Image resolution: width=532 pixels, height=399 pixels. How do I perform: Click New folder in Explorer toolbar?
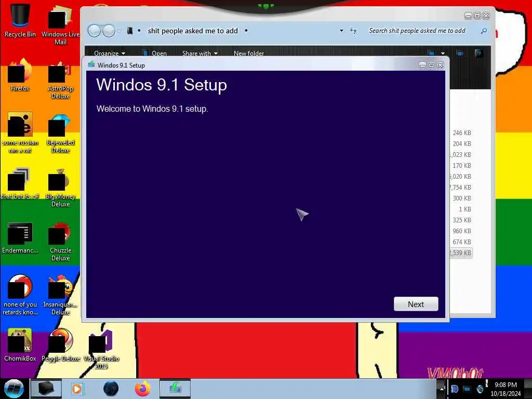point(249,54)
